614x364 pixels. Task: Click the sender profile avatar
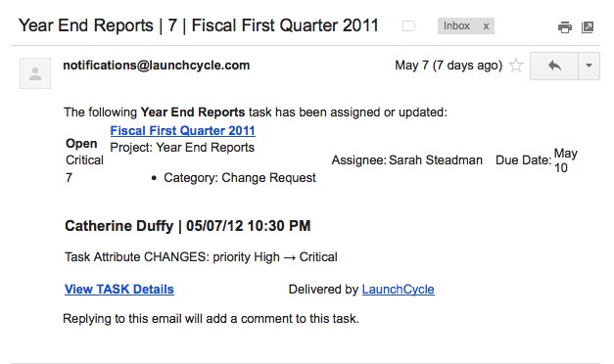35,73
